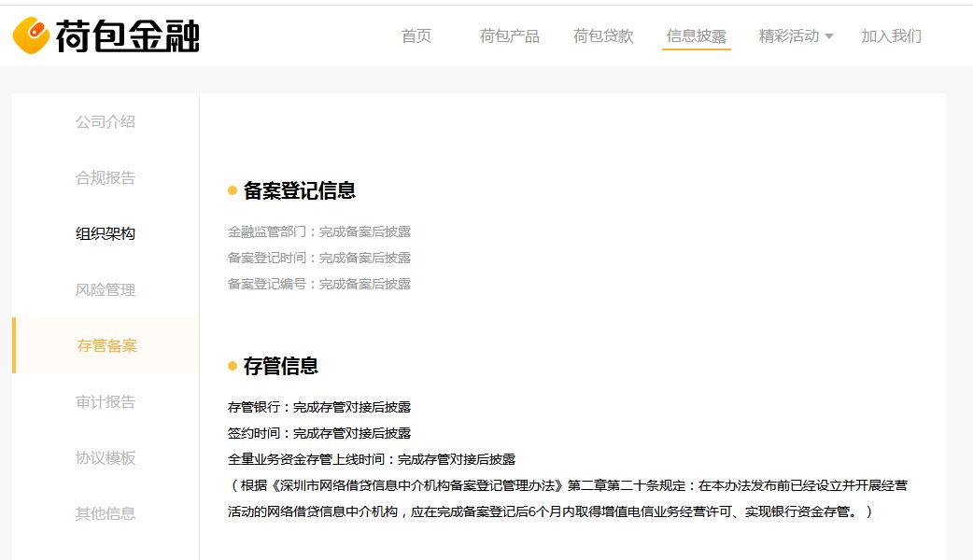Open the 风险管理 sidebar link
This screenshot has width=973, height=560.
105,289
